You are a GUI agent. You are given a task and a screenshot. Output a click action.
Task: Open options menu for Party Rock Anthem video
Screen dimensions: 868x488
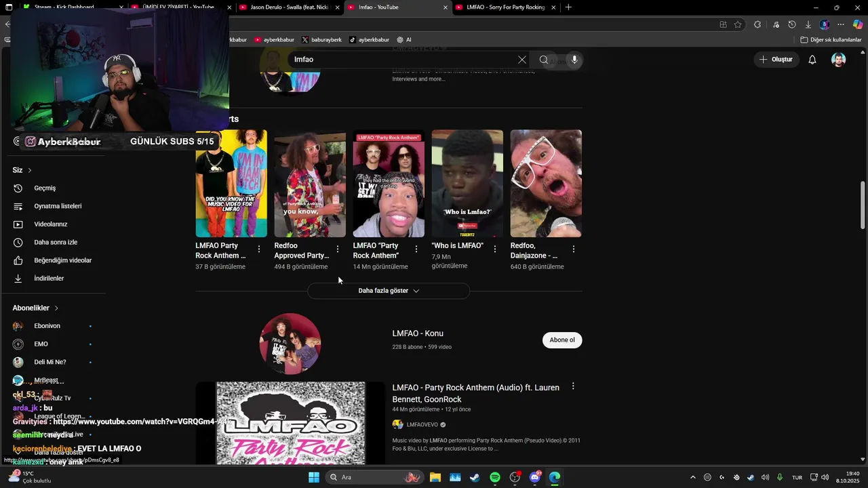[x=573, y=386]
